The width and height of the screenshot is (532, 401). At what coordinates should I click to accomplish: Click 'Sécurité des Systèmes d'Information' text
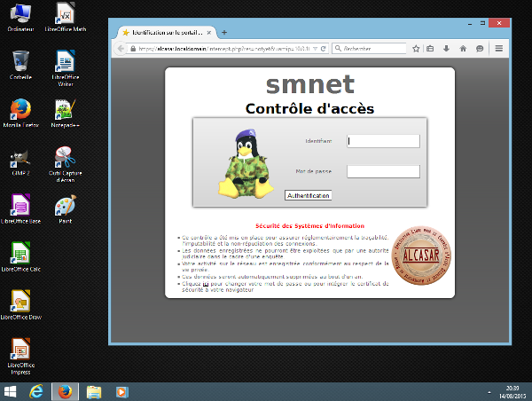(x=309, y=226)
